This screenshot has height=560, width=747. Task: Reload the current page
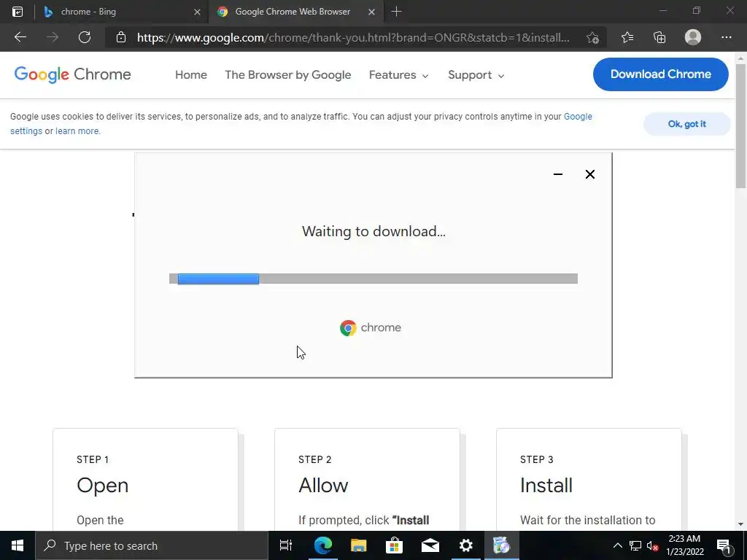pos(85,37)
